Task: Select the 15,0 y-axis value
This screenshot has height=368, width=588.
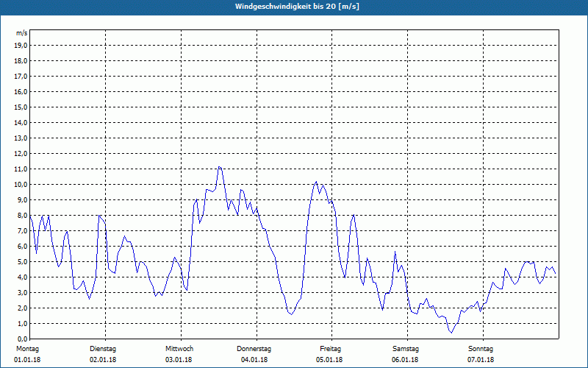Action: coord(21,107)
